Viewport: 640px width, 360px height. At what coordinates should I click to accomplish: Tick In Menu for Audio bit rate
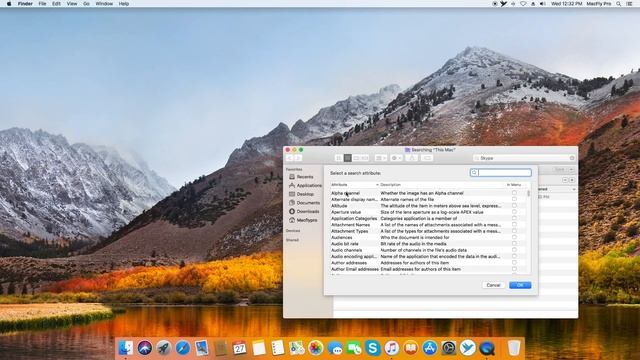click(514, 244)
